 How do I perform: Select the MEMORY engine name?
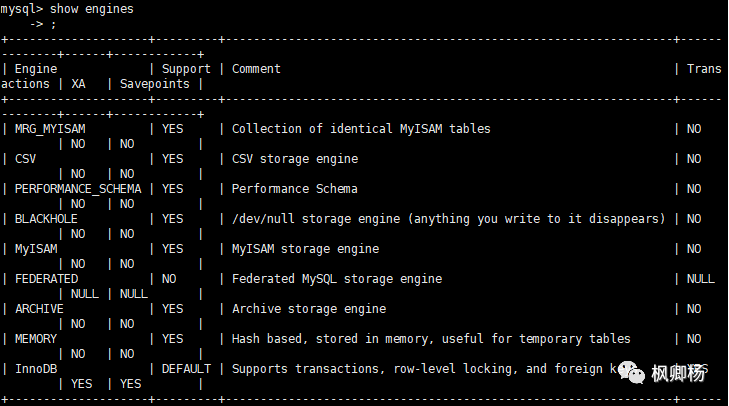click(36, 339)
